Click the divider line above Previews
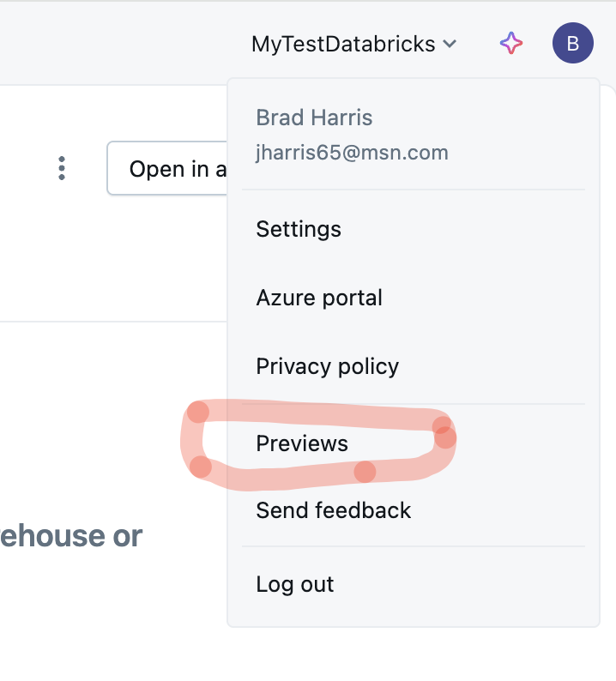 (x=414, y=404)
